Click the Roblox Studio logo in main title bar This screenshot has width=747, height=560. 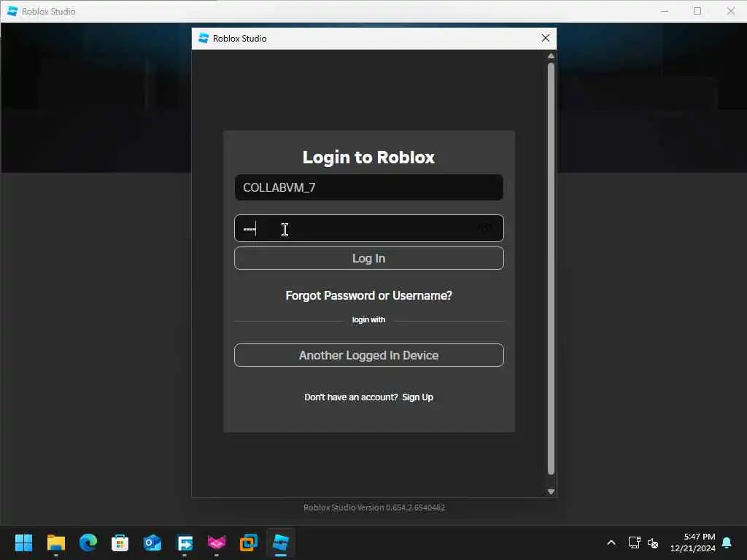[x=12, y=11]
